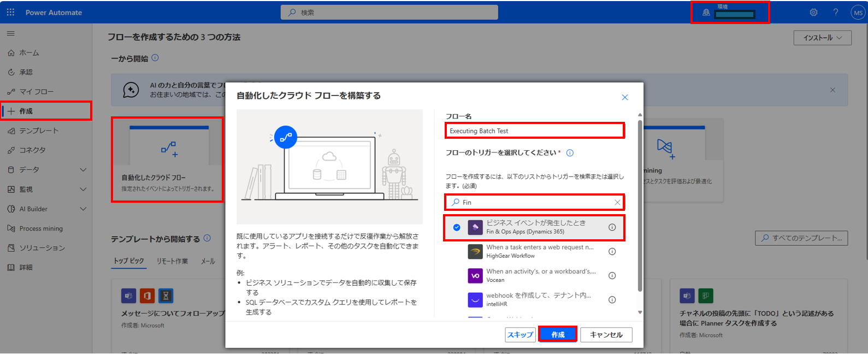Screen dimensions: 868x354
Task: Click the Vocean connector icon
Action: pyautogui.click(x=475, y=275)
